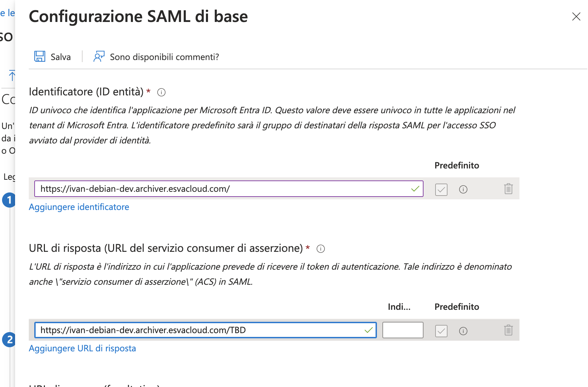Image resolution: width=588 pixels, height=387 pixels.
Task: Select step 2 circle in left pane
Action: click(x=9, y=340)
